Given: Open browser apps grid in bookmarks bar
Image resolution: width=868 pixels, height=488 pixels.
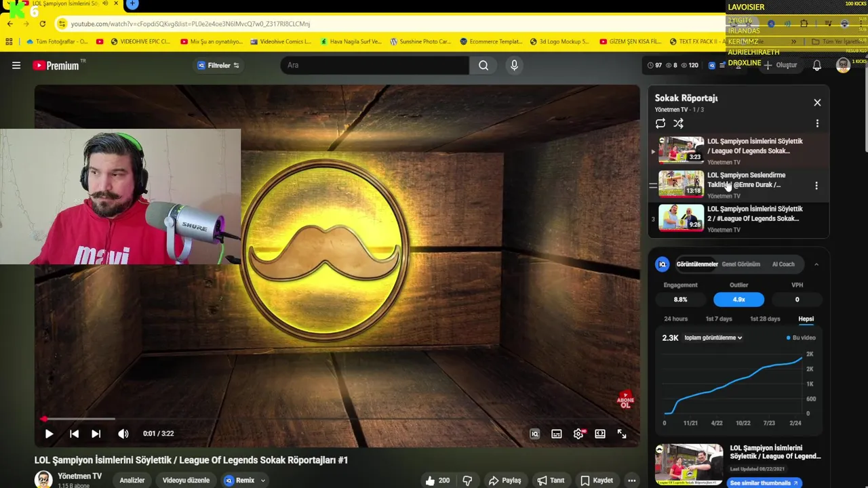Looking at the screenshot, I should click(9, 41).
